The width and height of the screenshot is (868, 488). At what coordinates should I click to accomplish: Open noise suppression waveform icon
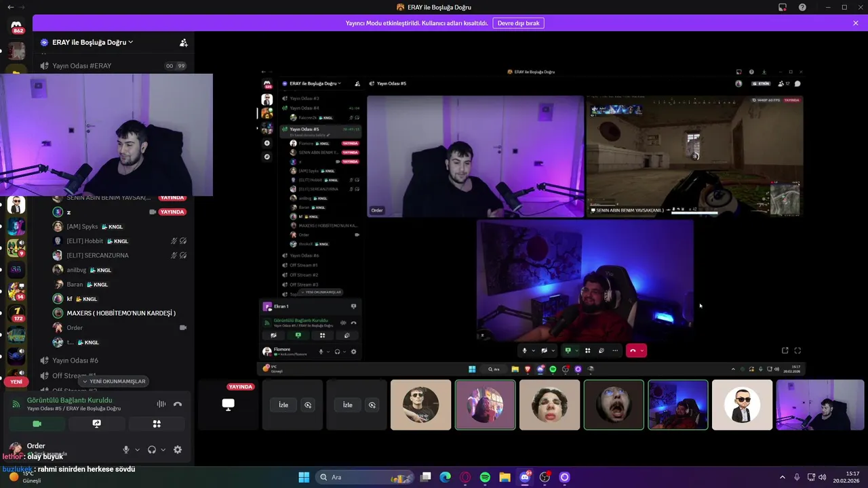tap(161, 404)
